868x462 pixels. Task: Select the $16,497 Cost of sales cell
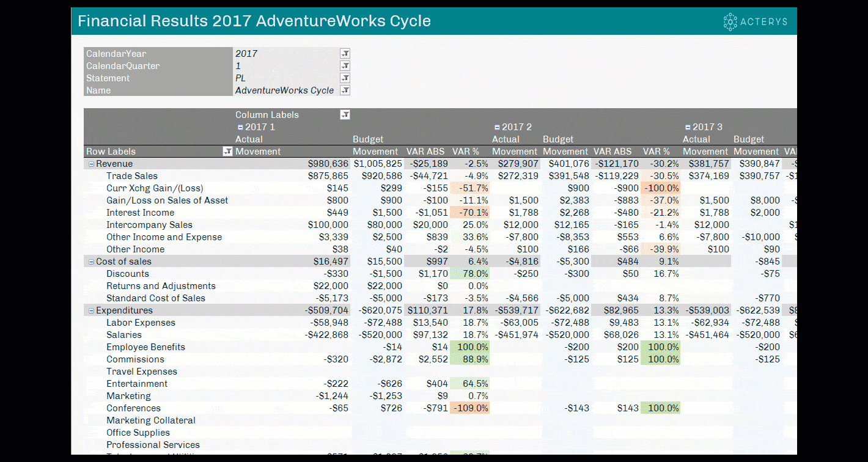[331, 262]
